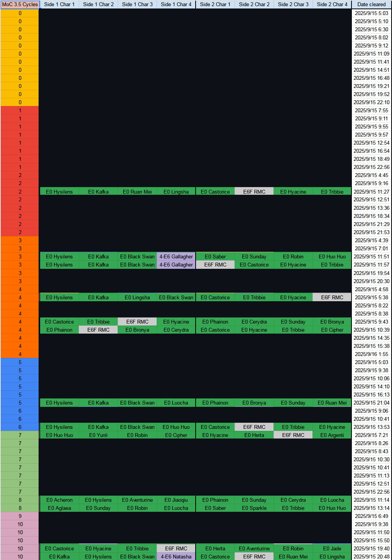The width and height of the screenshot is (392, 560).
Task: Select the "E0 Argenti" cell
Action: [332, 435]
